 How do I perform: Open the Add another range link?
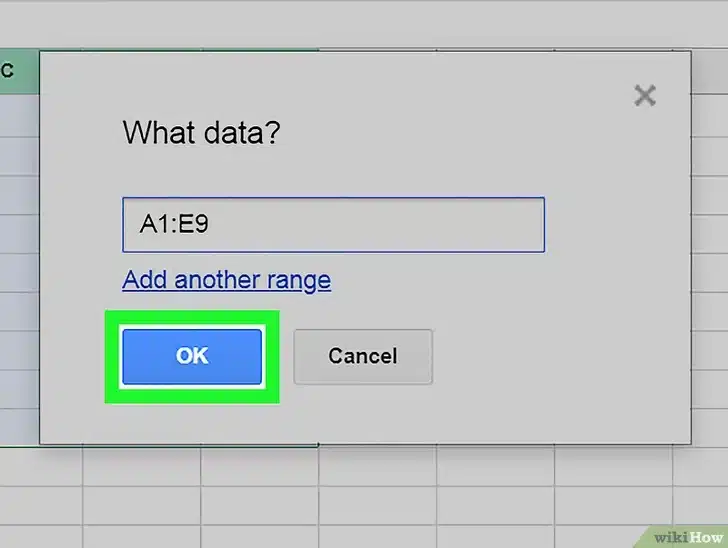click(x=226, y=280)
